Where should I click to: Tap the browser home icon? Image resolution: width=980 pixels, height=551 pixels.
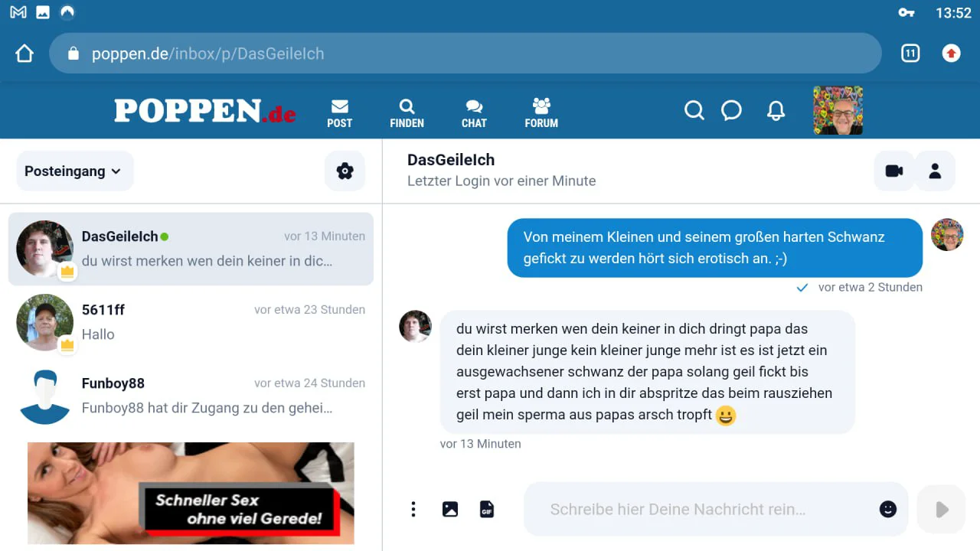24,54
